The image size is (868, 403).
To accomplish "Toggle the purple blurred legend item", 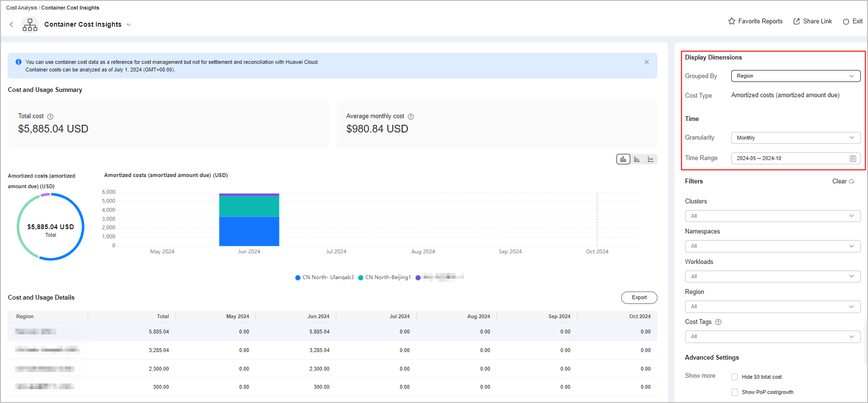I will 440,277.
